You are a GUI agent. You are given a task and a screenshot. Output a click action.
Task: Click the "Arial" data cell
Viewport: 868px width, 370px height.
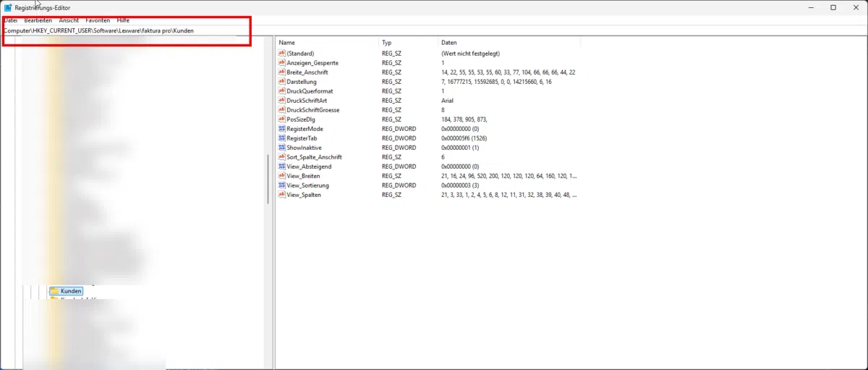[x=448, y=101]
